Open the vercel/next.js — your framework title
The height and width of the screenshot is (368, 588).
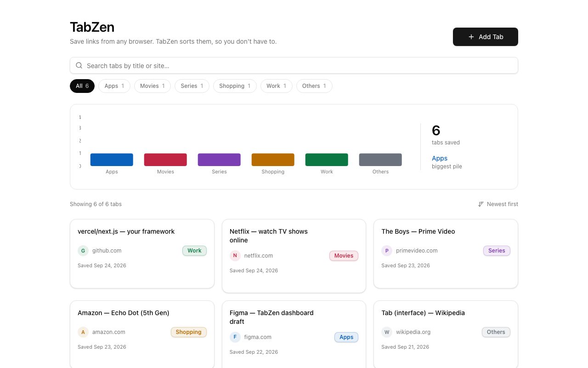(x=126, y=231)
